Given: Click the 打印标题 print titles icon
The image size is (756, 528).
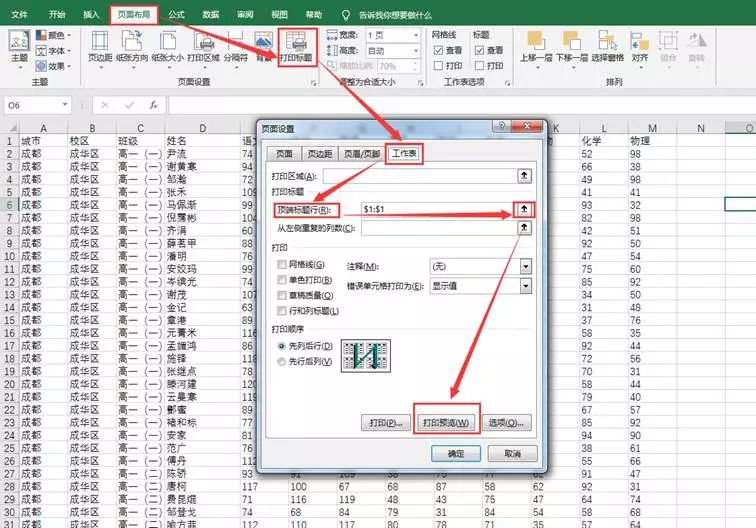Looking at the screenshot, I should pos(297,47).
